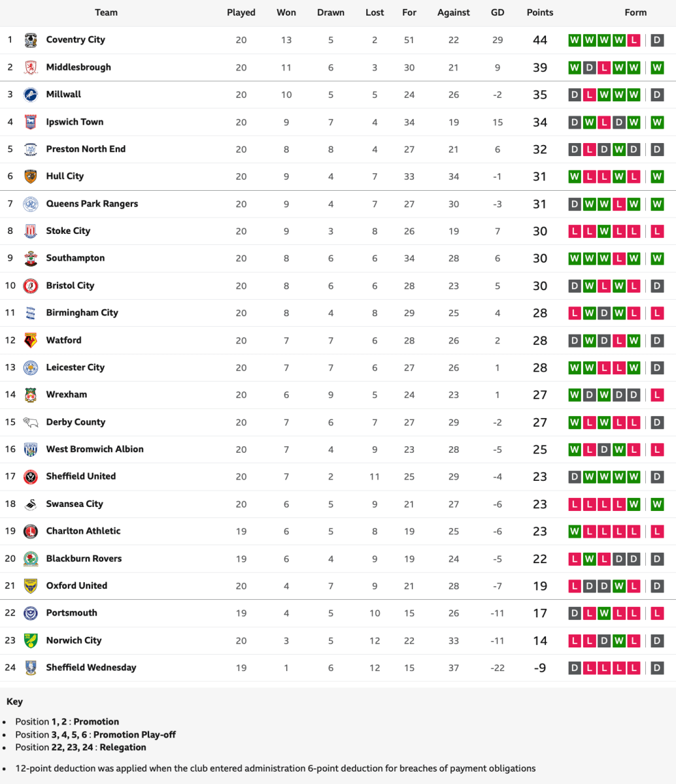Click the Middlesbrough club badge

point(30,67)
